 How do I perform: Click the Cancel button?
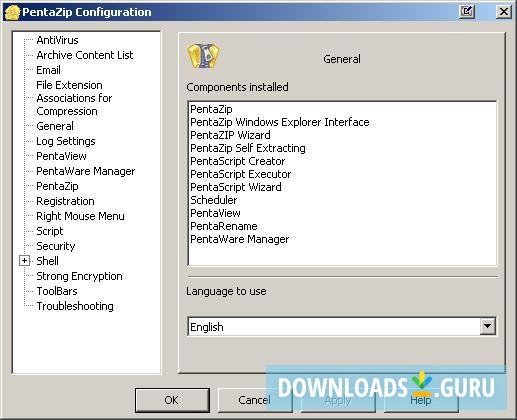click(x=255, y=400)
